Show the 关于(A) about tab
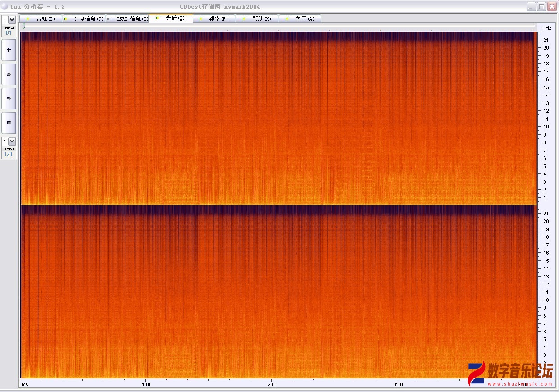This screenshot has height=392, width=559. tap(300, 18)
